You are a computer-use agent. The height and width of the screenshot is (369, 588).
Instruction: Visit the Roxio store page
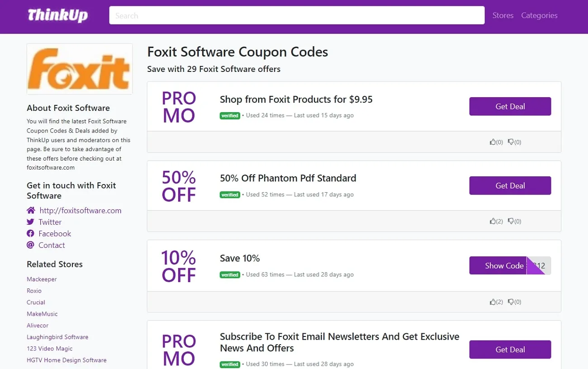point(34,291)
